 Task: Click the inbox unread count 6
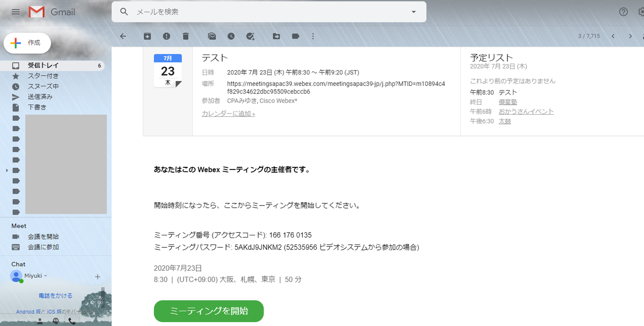point(99,65)
